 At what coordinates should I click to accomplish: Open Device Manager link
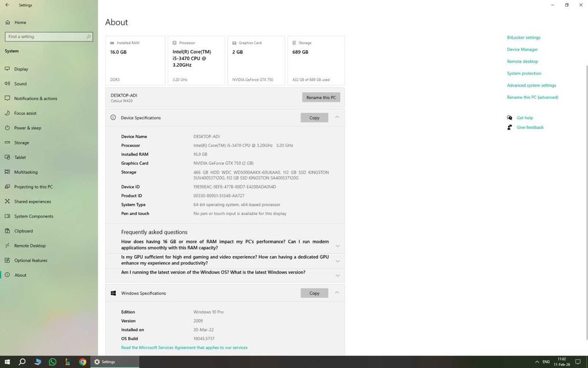(x=522, y=49)
